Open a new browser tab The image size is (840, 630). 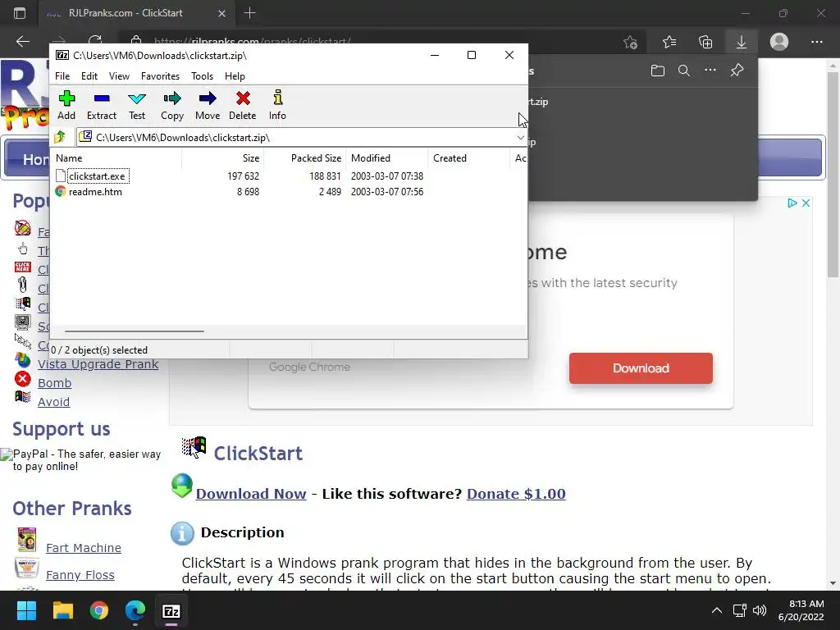click(x=249, y=13)
